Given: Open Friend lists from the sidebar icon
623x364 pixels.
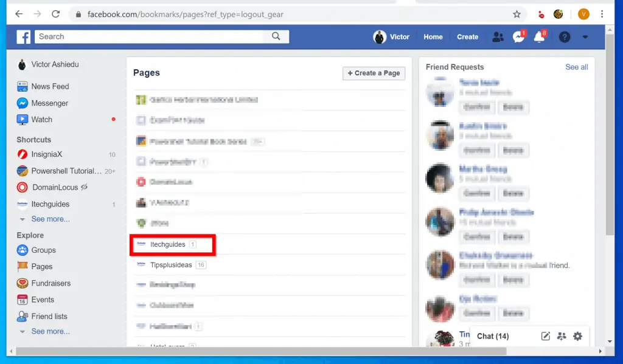Looking at the screenshot, I should [21, 315].
